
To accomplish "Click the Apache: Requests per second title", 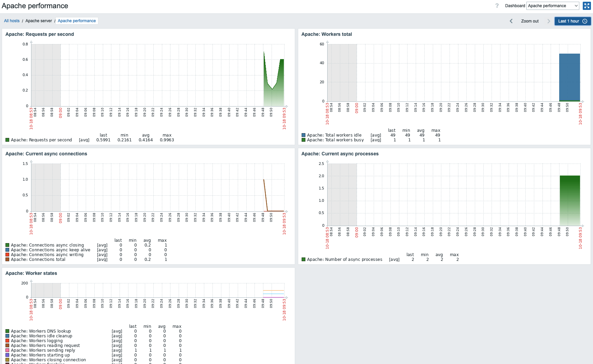I will click(x=40, y=34).
